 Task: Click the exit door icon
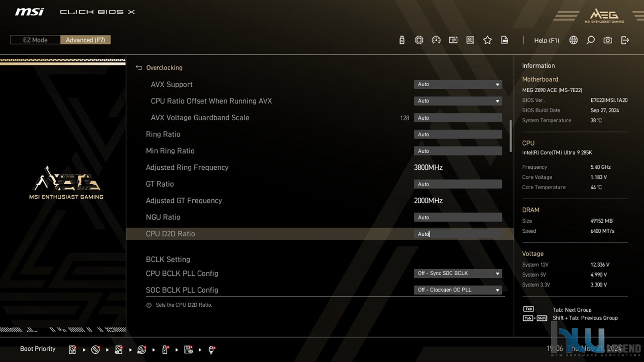pos(625,40)
